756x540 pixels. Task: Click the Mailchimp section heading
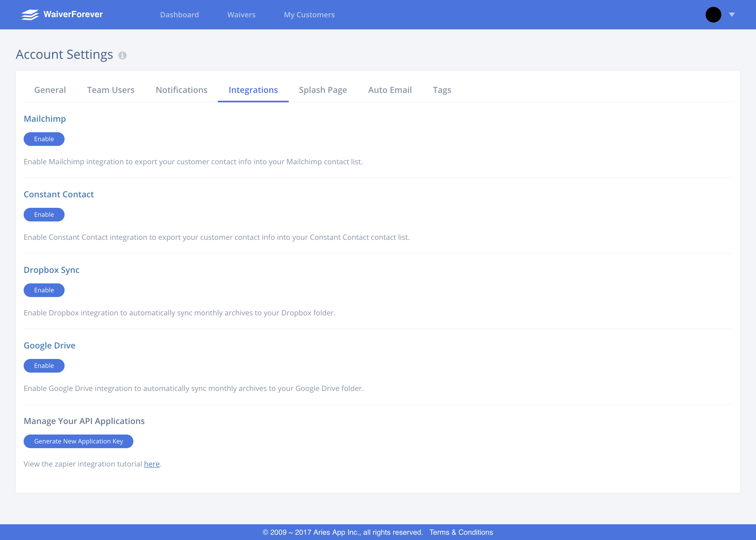pos(45,119)
